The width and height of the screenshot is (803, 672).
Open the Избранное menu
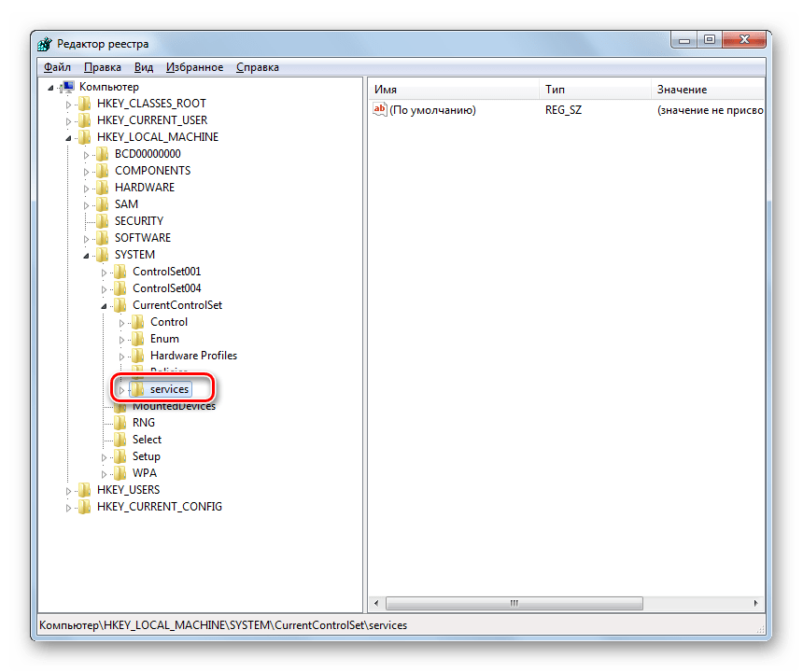194,67
